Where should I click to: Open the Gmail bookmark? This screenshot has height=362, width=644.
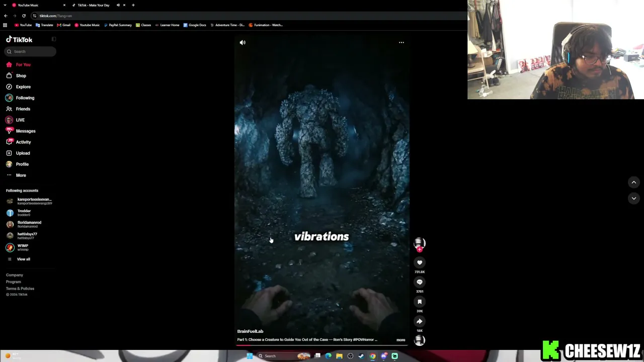pyautogui.click(x=63, y=25)
